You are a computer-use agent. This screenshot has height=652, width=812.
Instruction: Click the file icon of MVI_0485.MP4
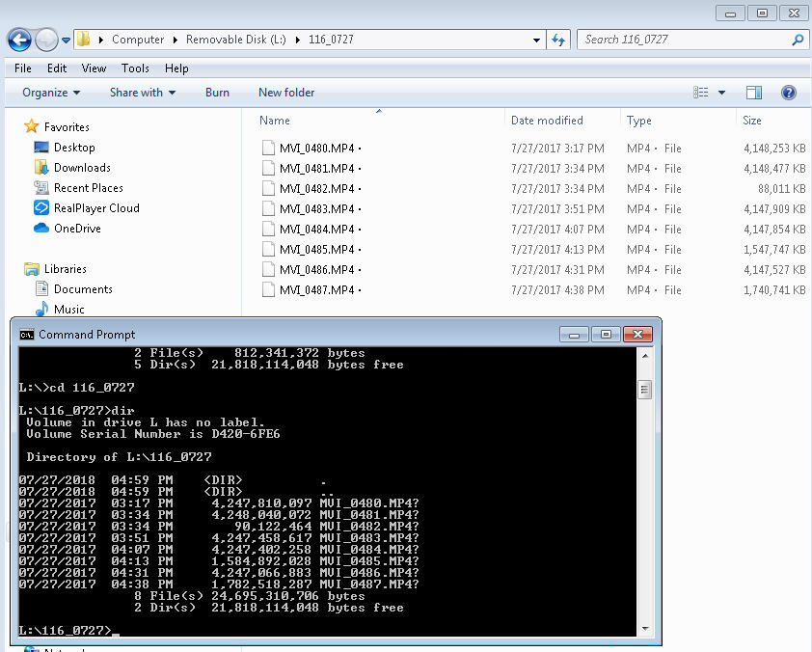[x=268, y=249]
